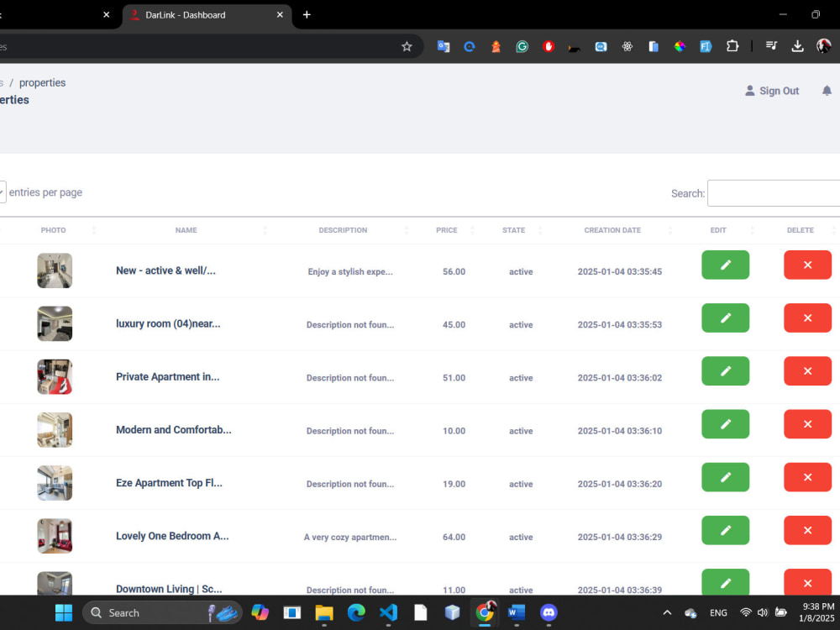Delete the 'New - active & well/...' property
The height and width of the screenshot is (630, 840).
click(x=807, y=265)
